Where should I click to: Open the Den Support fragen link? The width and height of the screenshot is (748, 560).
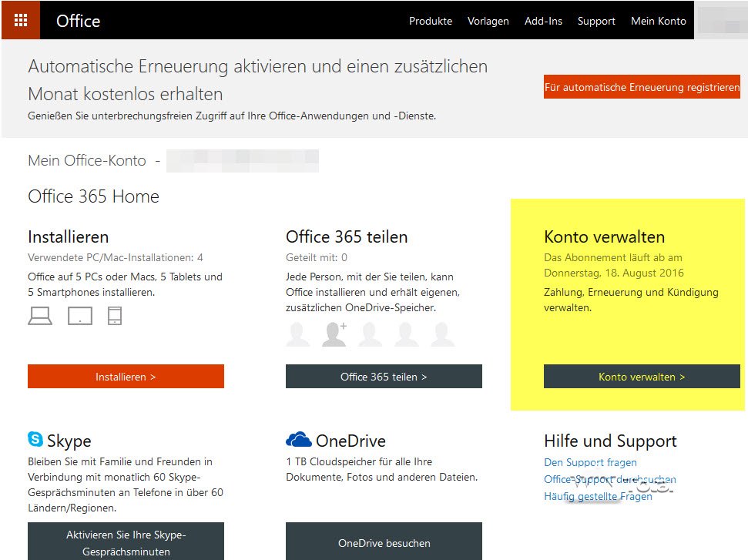[590, 462]
